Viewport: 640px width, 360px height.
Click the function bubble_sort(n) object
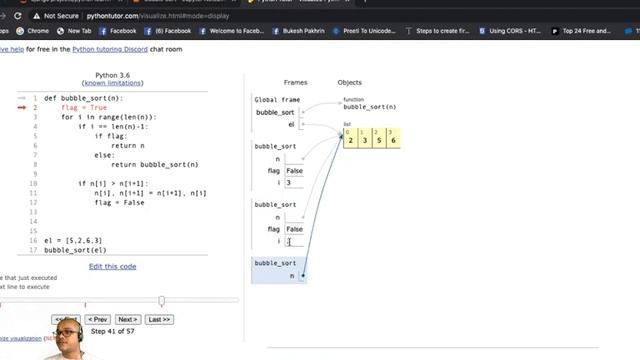tap(369, 107)
